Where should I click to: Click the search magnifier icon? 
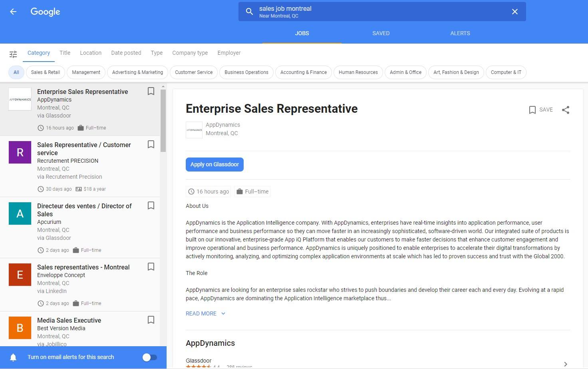(x=249, y=12)
